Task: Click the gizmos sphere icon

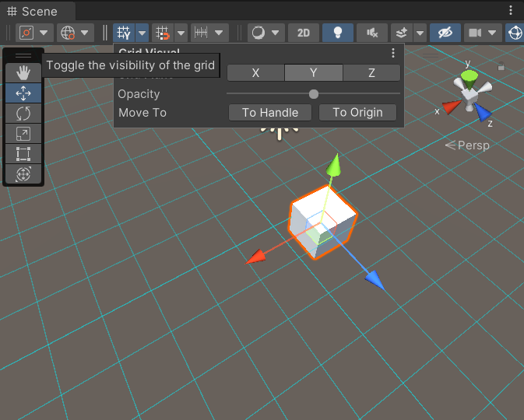Action: click(x=515, y=33)
